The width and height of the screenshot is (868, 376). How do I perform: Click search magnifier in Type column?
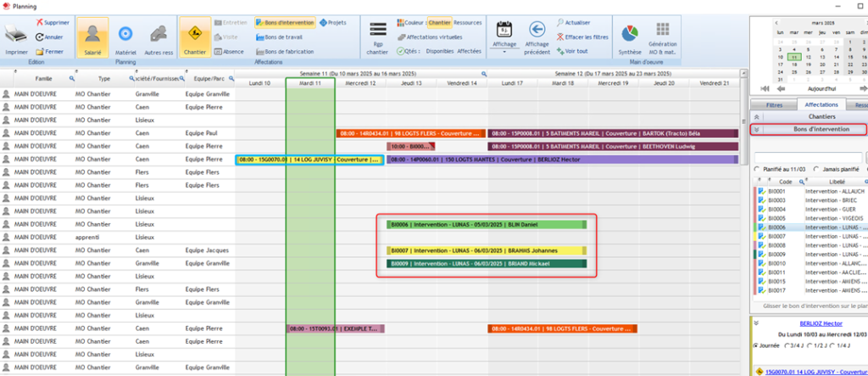click(x=131, y=79)
